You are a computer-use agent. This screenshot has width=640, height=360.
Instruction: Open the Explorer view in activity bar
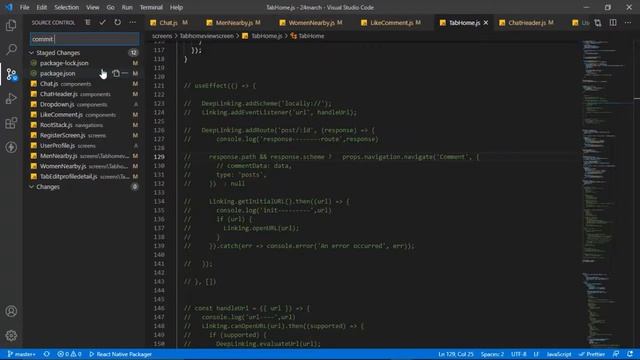(x=11, y=25)
